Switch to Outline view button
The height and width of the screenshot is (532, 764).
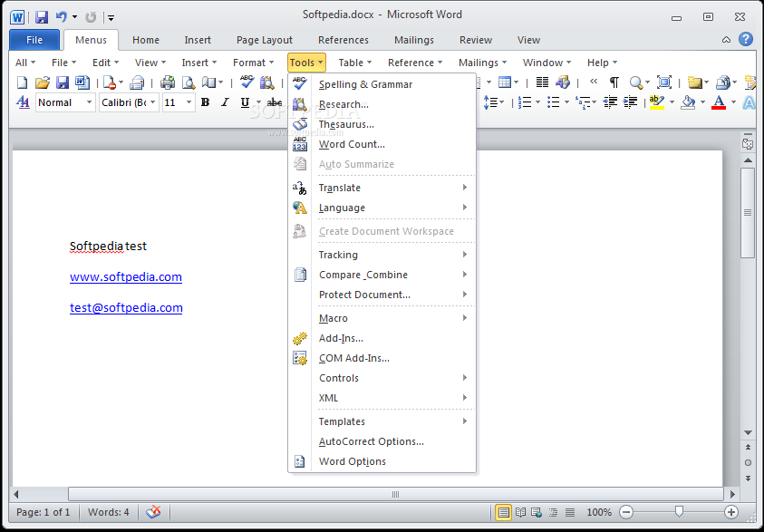(x=554, y=512)
